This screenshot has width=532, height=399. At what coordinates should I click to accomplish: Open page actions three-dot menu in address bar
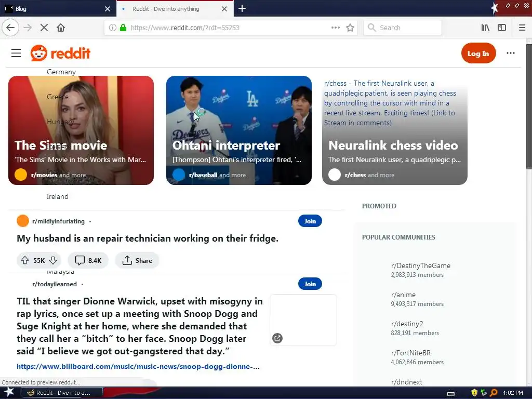point(335,28)
